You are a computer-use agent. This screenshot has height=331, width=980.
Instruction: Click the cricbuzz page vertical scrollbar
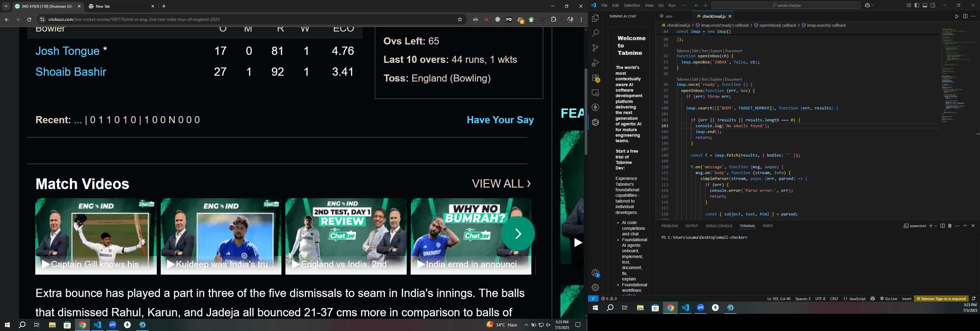coord(586,112)
